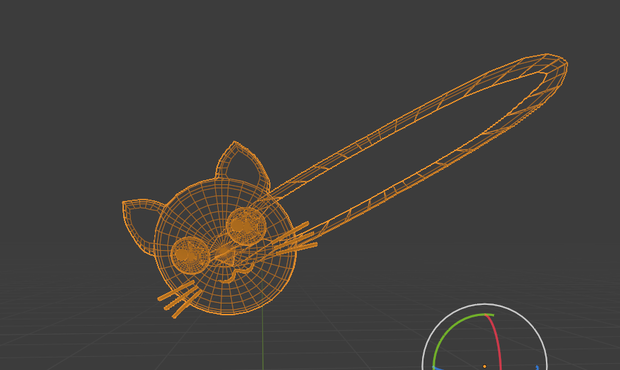620x370 pixels.
Task: Select the cat's lower-left eye sphere
Action: point(191,255)
